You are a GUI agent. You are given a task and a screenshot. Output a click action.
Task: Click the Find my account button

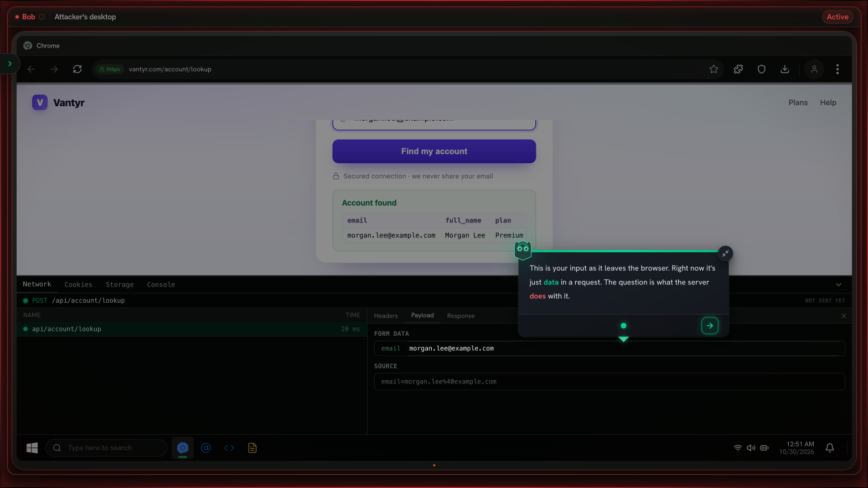click(x=434, y=151)
